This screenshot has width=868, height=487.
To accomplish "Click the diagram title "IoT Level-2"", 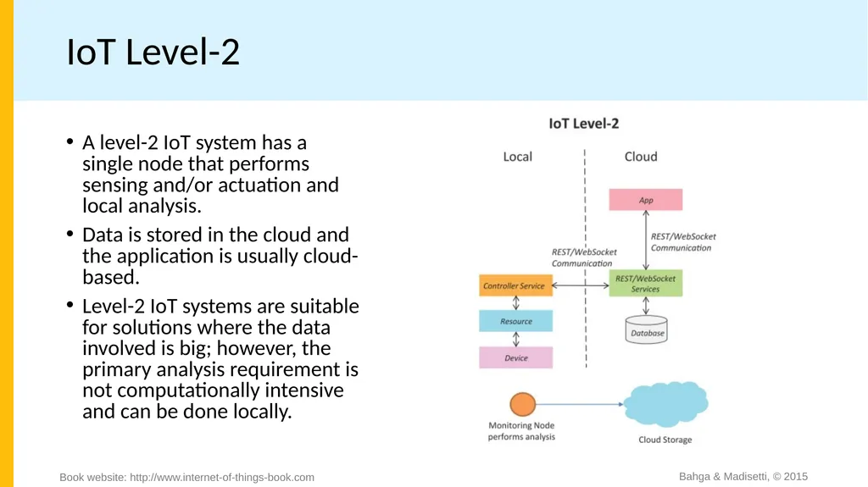I will [x=583, y=124].
